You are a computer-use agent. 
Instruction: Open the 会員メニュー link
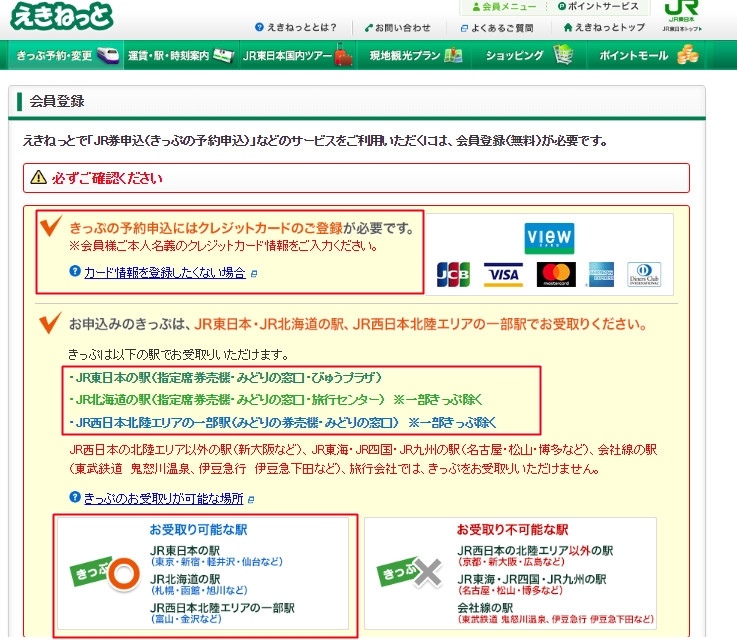point(504,7)
